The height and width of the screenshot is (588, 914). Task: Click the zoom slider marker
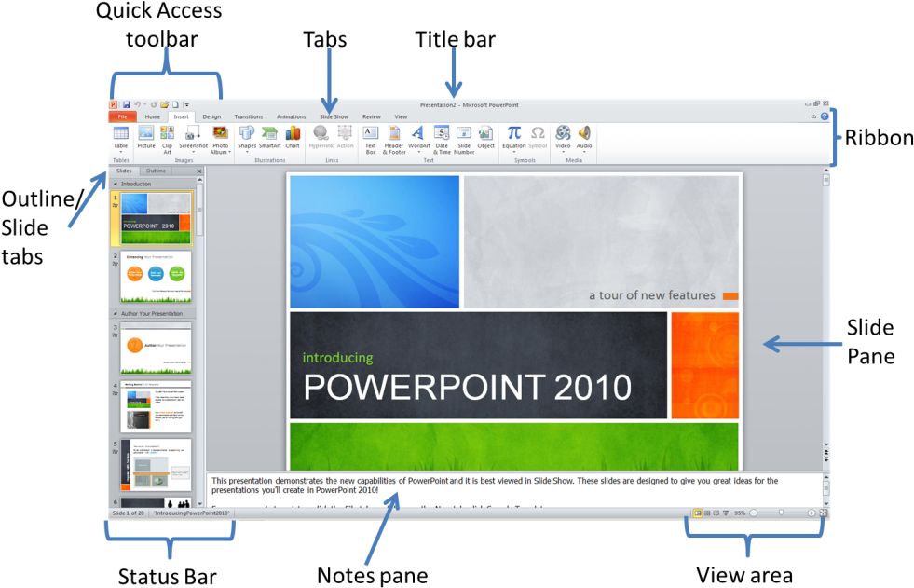pos(782,512)
